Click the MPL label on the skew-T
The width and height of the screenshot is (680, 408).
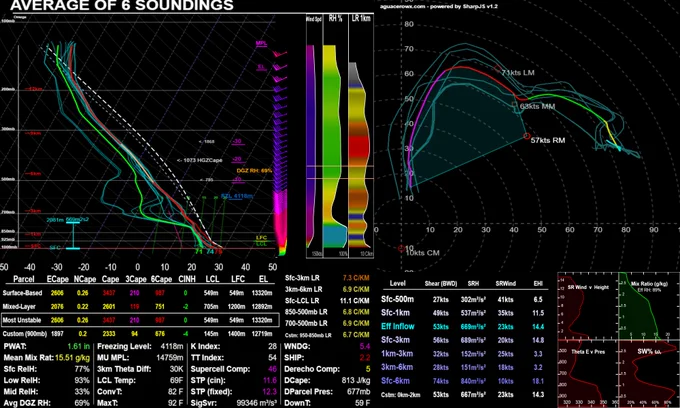click(x=261, y=44)
